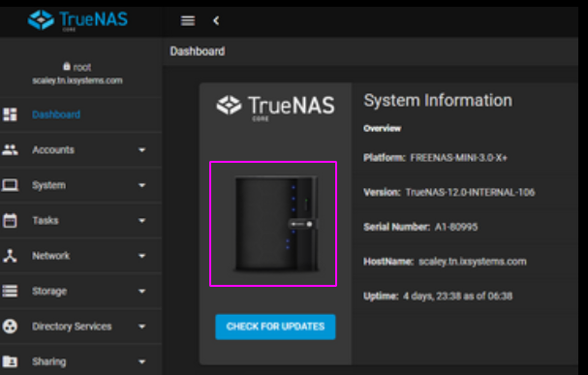Click sidebar hostname scaley.tn.ixsystems.com

point(77,80)
